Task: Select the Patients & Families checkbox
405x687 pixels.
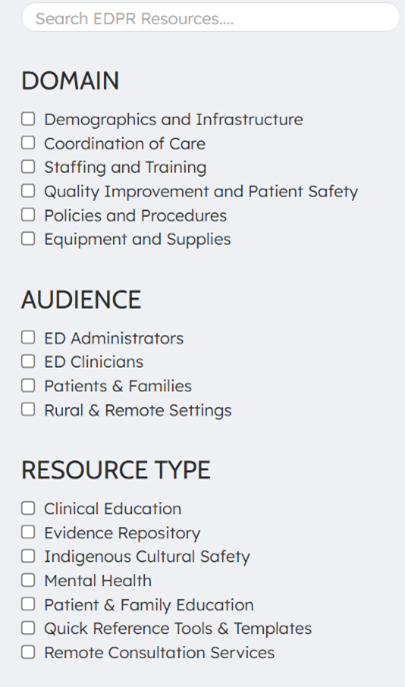Action: click(28, 386)
